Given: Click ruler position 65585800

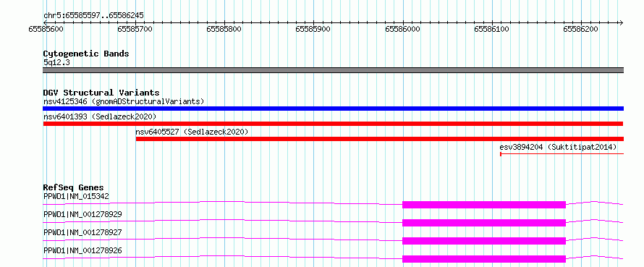Looking at the screenshot, I should 224,29.
